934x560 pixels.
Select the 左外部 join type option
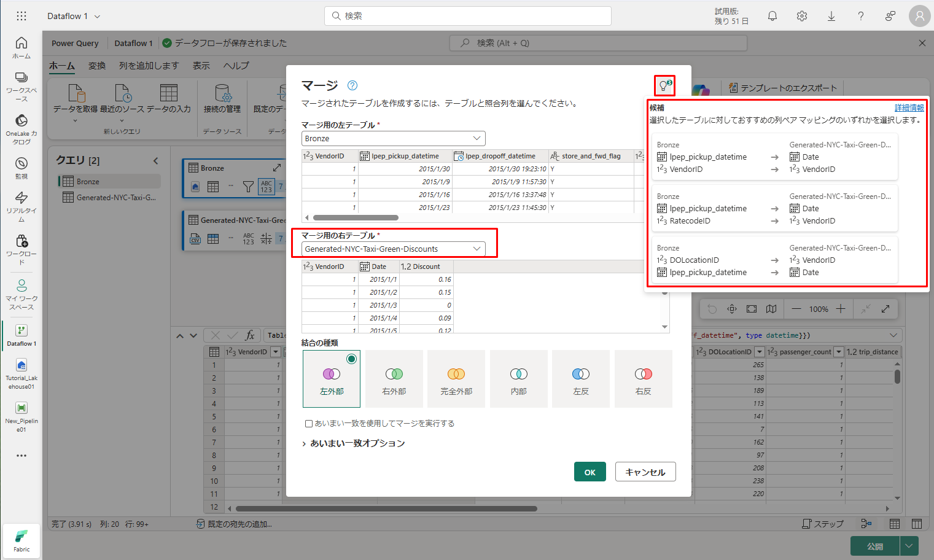[x=332, y=379]
